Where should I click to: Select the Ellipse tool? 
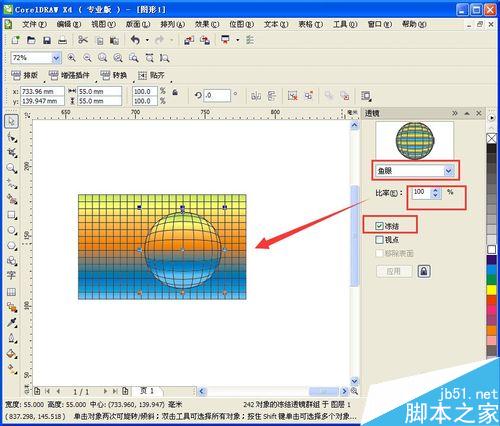11,230
